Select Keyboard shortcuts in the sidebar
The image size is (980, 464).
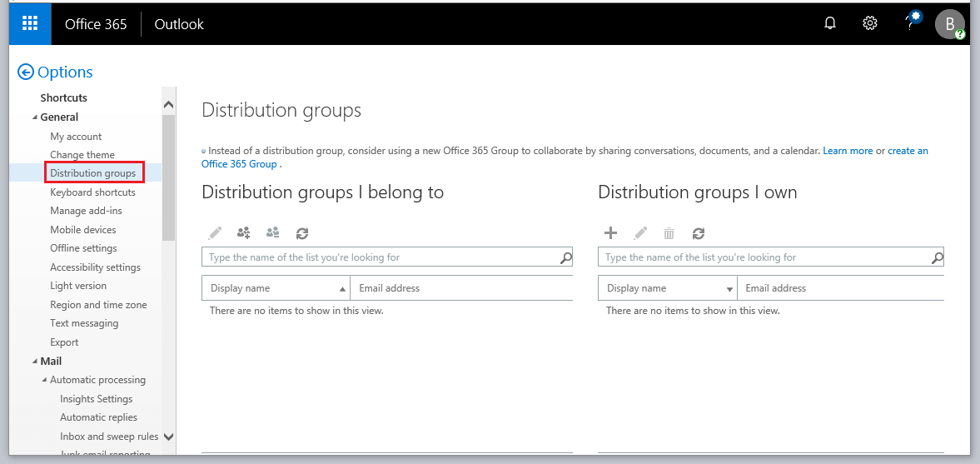(92, 192)
